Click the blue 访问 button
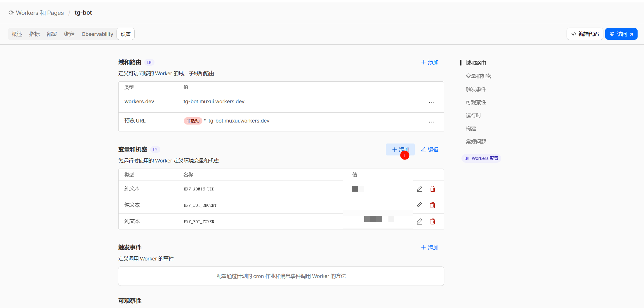 coord(621,34)
